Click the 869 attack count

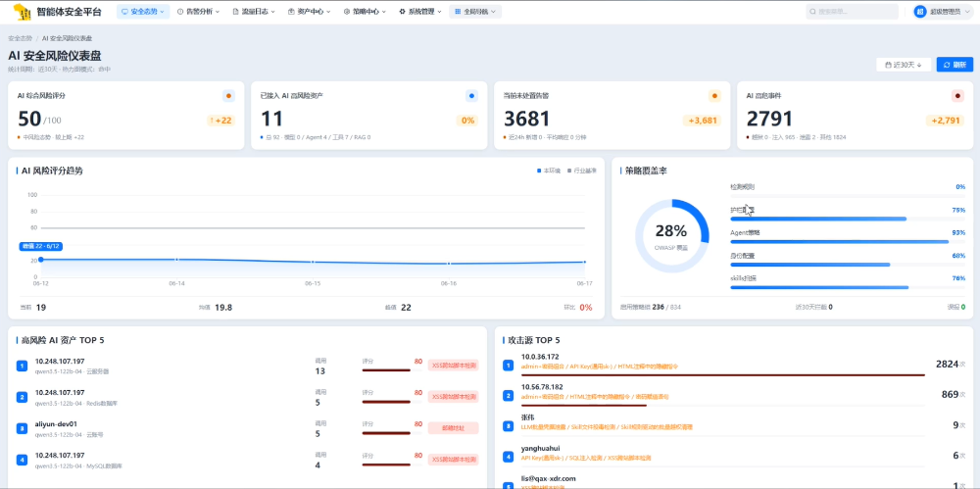tap(950, 395)
